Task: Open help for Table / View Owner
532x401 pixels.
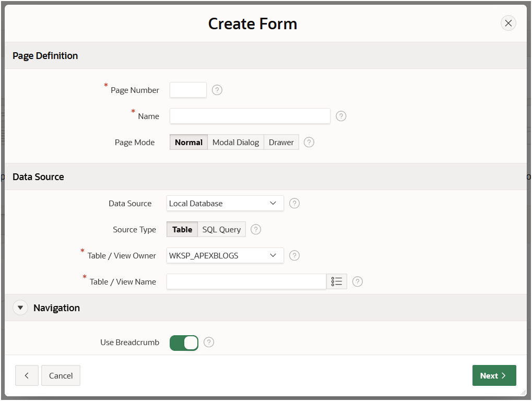Action: (294, 255)
